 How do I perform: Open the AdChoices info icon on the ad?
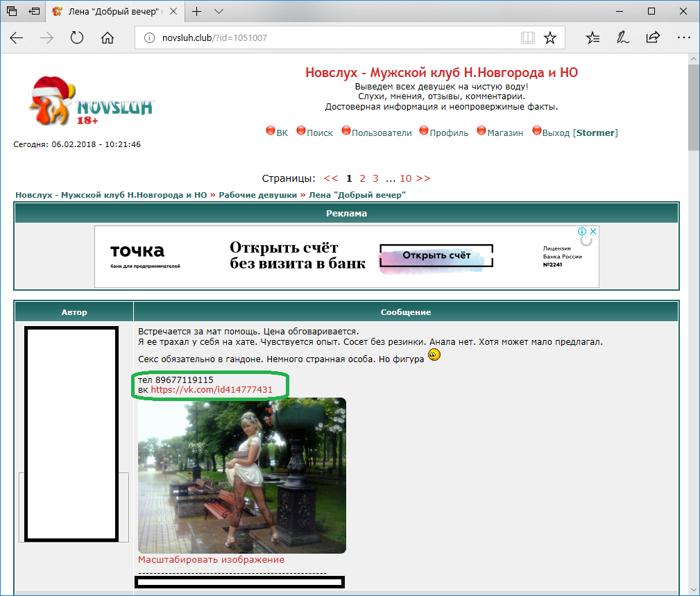pyautogui.click(x=583, y=232)
